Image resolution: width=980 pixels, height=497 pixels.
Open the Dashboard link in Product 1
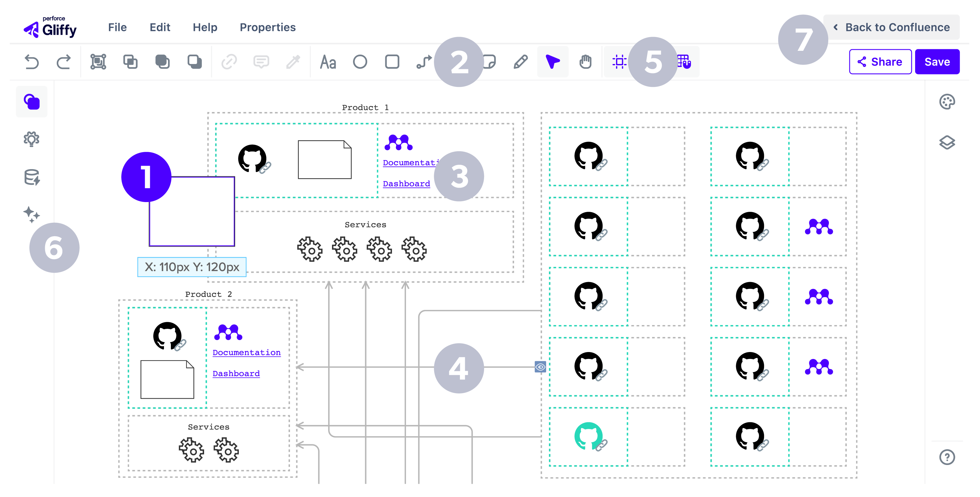coord(406,184)
